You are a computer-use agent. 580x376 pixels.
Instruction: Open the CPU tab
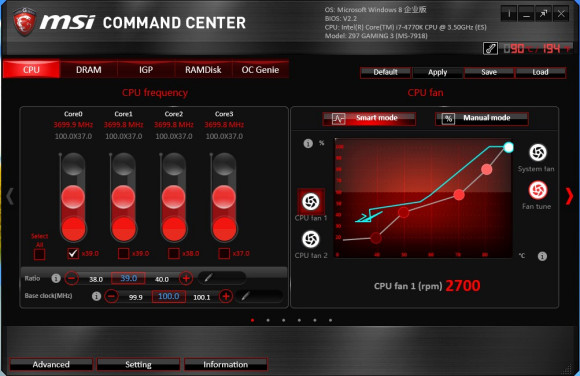31,70
